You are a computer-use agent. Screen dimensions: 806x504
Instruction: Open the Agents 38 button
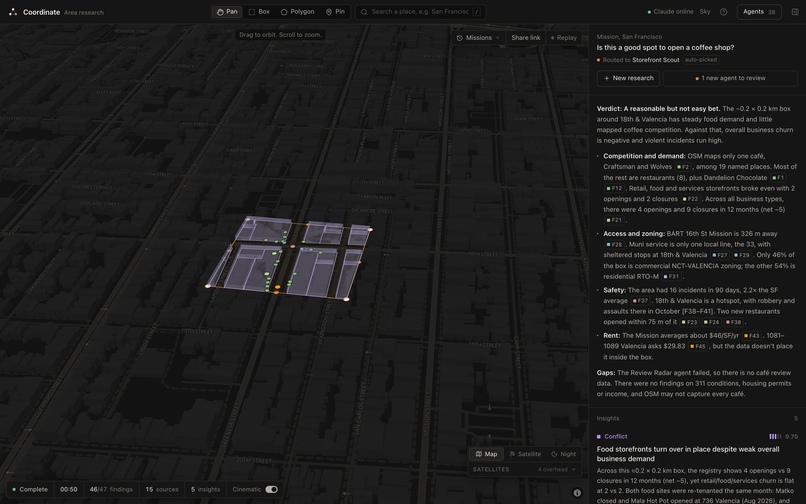point(759,12)
